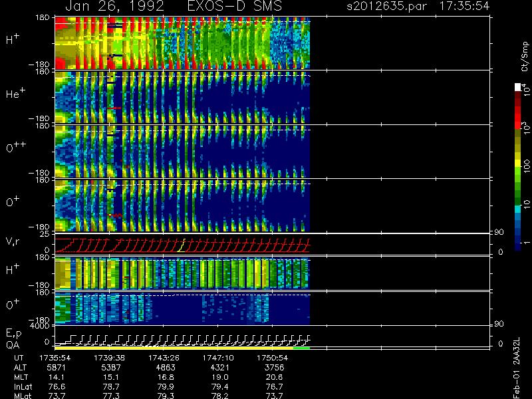Click the 'UT' row header
Viewport: 532px width, 399px height.
pos(19,358)
